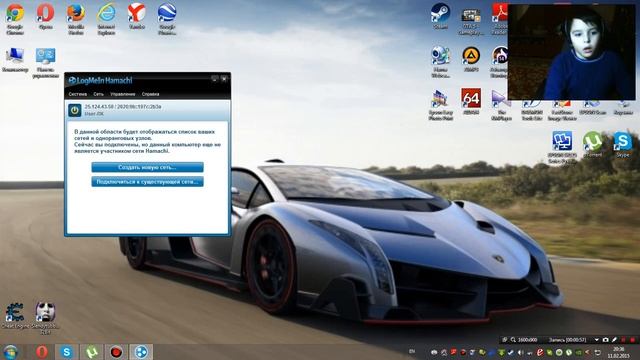
Task: Select the recorder's pencil drawing tool
Action: pyautogui.click(x=614, y=340)
